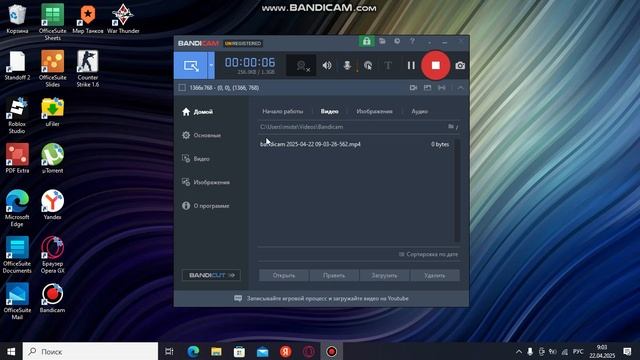Select the Bandicam desktop shortcut

(x=52, y=298)
